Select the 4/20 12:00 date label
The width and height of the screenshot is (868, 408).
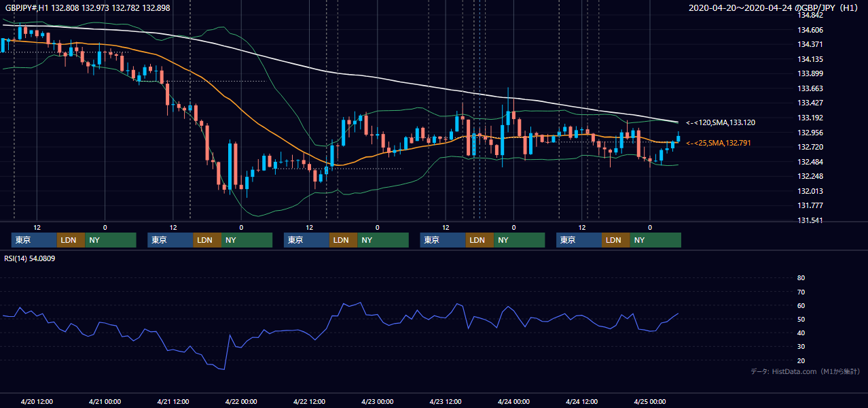pos(37,401)
